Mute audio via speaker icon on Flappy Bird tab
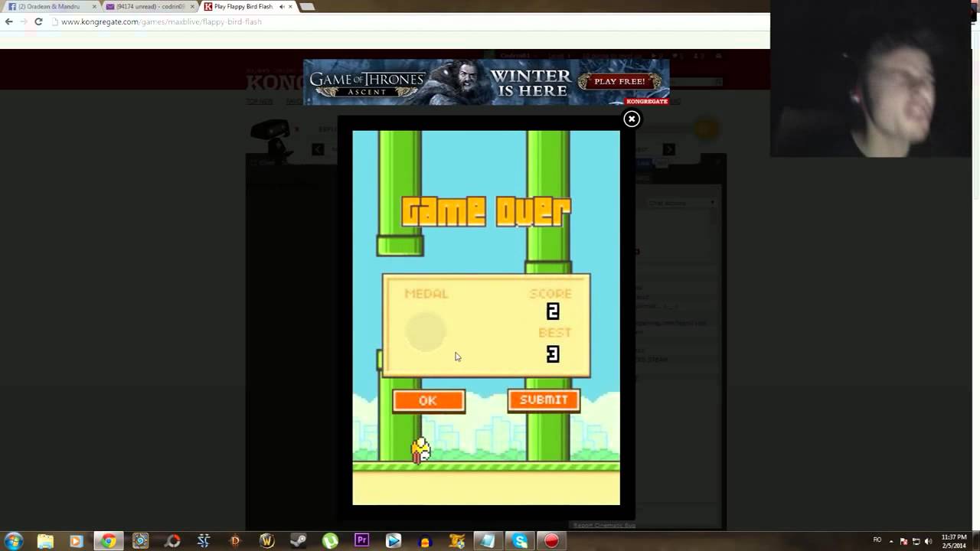The image size is (980, 551). [x=282, y=6]
